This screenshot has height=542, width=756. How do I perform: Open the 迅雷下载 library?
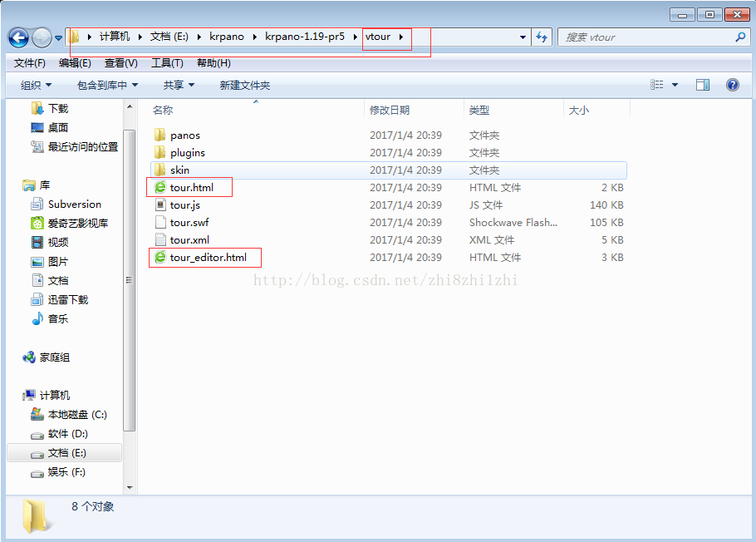tap(68, 300)
